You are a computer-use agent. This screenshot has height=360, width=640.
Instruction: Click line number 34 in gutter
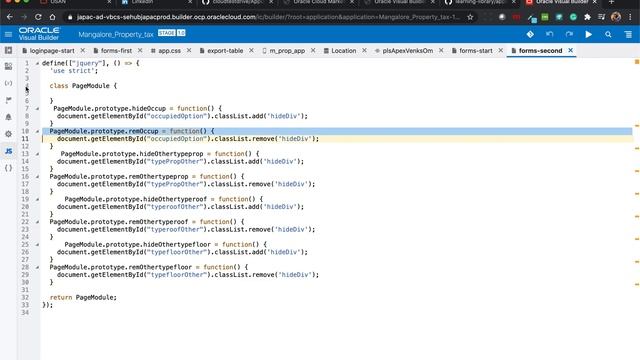point(25,313)
